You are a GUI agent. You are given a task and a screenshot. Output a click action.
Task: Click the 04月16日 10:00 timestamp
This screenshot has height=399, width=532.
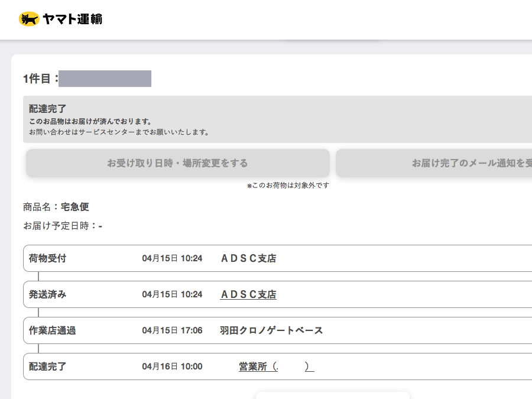click(x=172, y=366)
